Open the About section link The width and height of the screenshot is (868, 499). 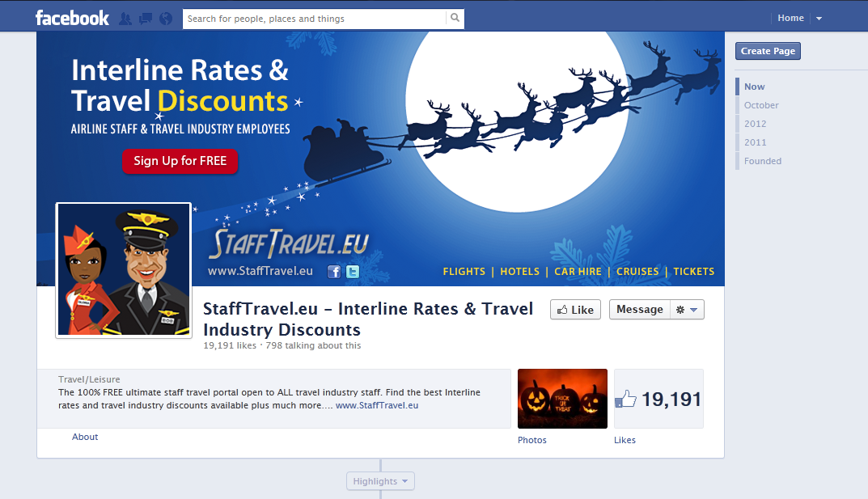coord(85,437)
